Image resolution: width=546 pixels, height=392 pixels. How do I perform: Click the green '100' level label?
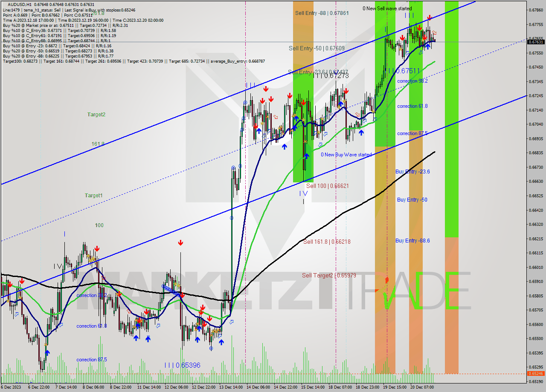tap(99, 225)
